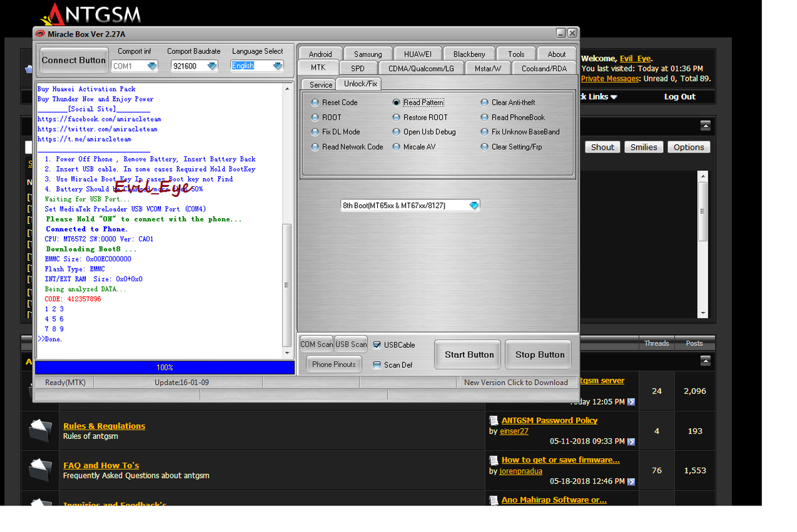Viewport: 797px width, 532px height.
Task: Switch to the Service sub-tab
Action: point(320,85)
